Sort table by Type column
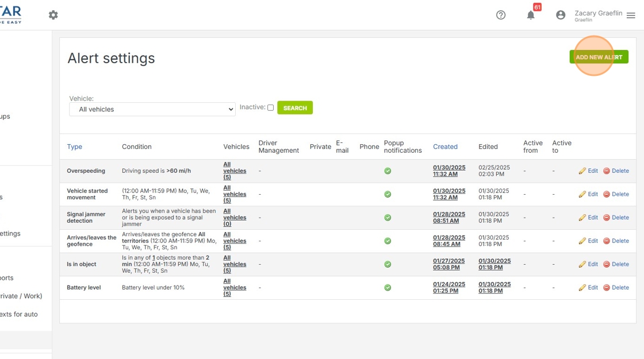The height and width of the screenshot is (359, 644). point(75,146)
